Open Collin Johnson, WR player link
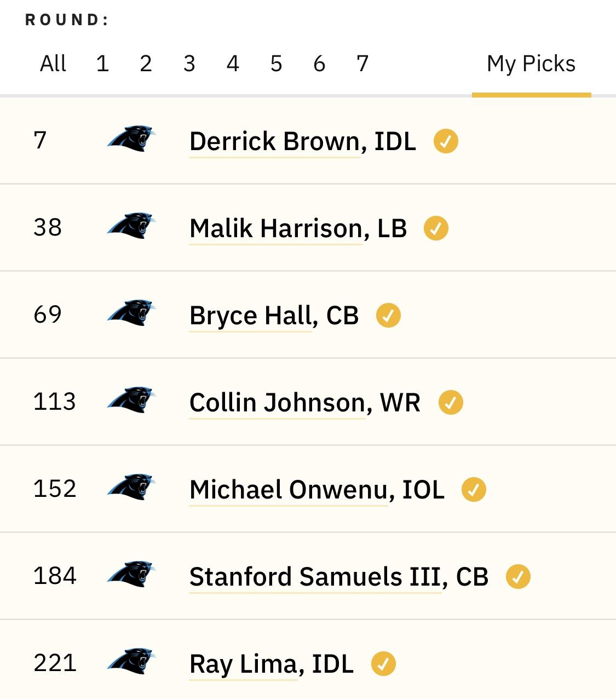 click(x=305, y=403)
